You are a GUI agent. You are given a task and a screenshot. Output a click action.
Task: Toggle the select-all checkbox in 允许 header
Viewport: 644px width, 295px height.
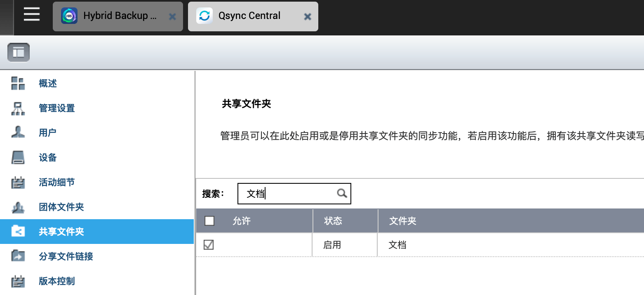(209, 221)
